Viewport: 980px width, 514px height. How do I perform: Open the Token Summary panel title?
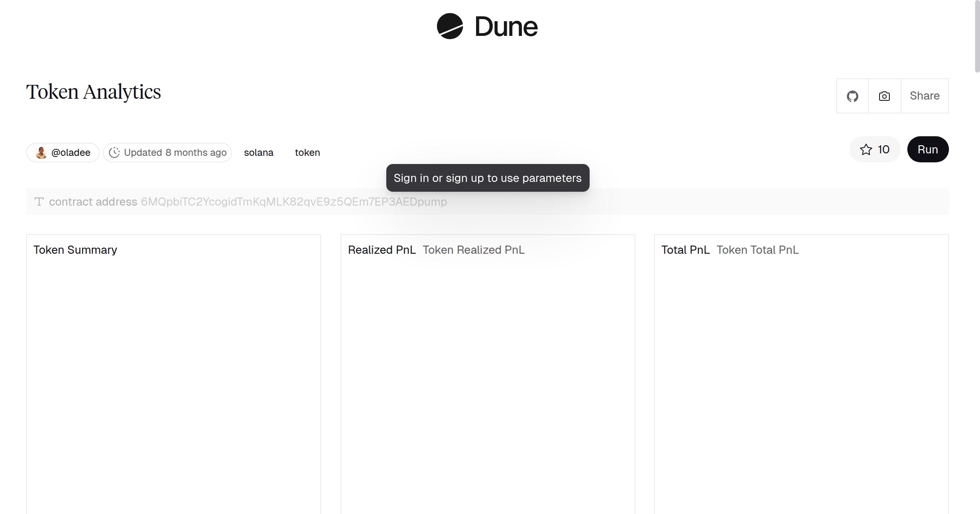point(75,250)
